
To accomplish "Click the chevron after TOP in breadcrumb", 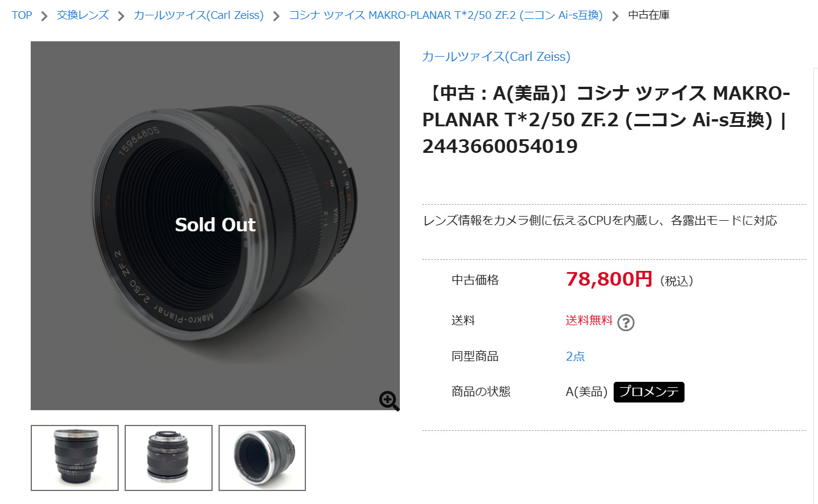I will click(x=44, y=16).
